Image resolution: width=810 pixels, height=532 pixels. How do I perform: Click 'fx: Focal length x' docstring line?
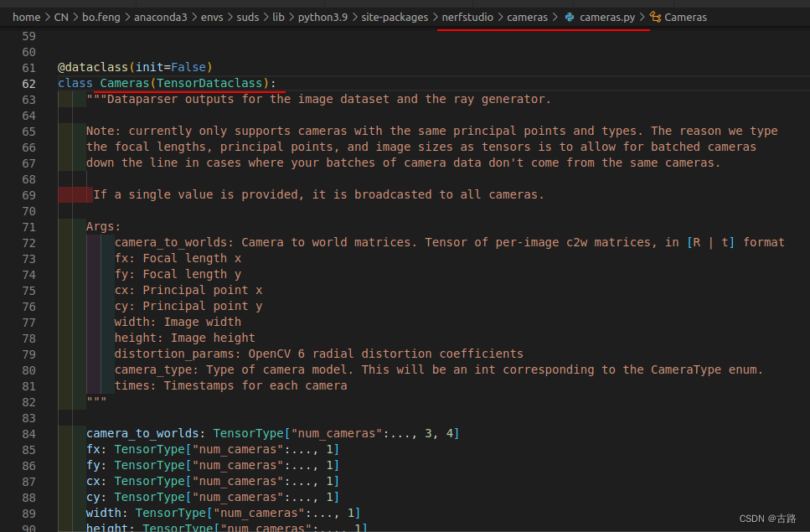(x=178, y=258)
